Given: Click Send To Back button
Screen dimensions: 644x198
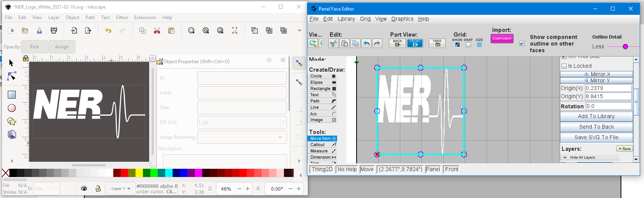Looking at the screenshot, I should (596, 127).
